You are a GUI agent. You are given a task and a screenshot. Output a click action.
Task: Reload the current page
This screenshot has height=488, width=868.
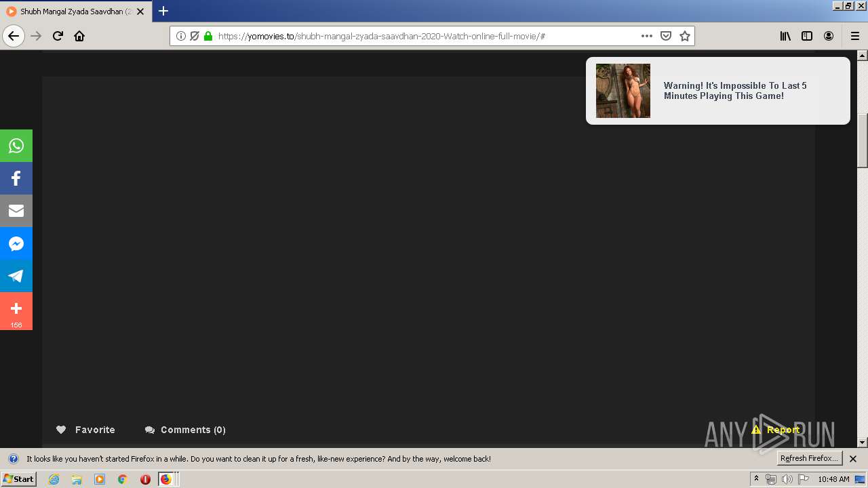(x=58, y=36)
